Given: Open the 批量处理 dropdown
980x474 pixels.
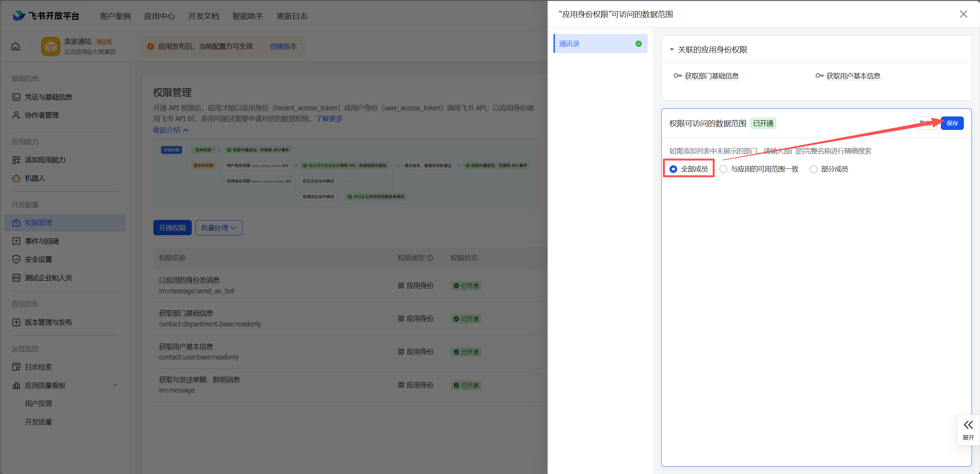Looking at the screenshot, I should (x=219, y=228).
